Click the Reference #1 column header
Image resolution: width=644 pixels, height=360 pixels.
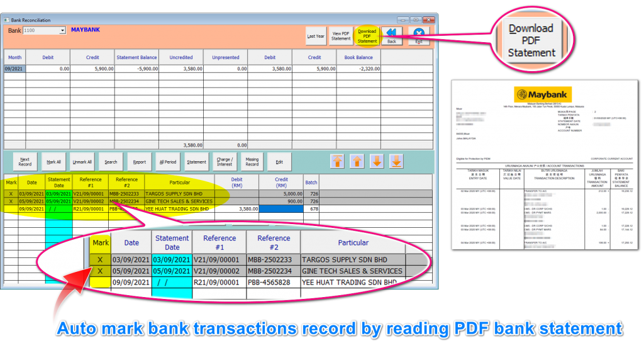pyautogui.click(x=91, y=183)
